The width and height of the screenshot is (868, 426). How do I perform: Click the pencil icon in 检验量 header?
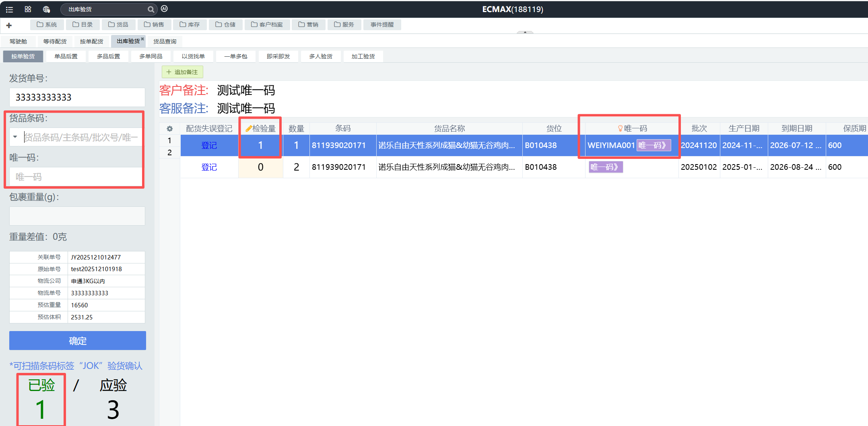coord(249,129)
